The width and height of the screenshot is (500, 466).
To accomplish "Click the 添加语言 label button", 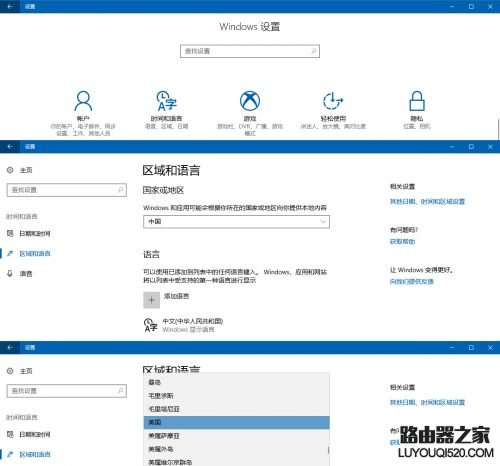I will [176, 296].
